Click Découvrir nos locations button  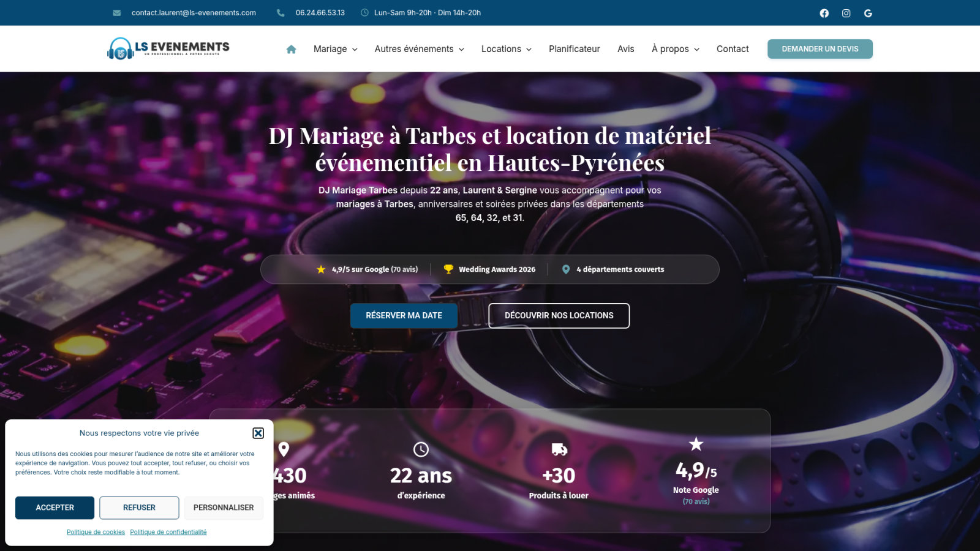click(x=559, y=316)
